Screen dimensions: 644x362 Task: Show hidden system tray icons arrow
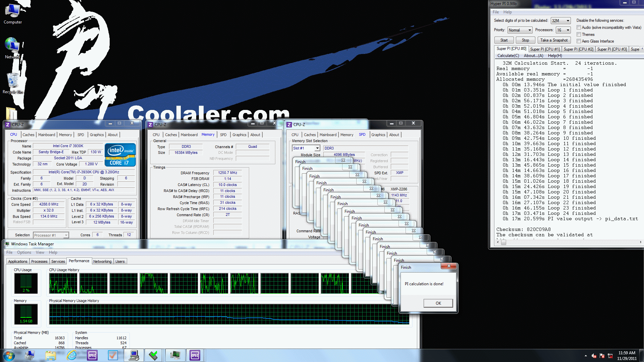(x=586, y=356)
